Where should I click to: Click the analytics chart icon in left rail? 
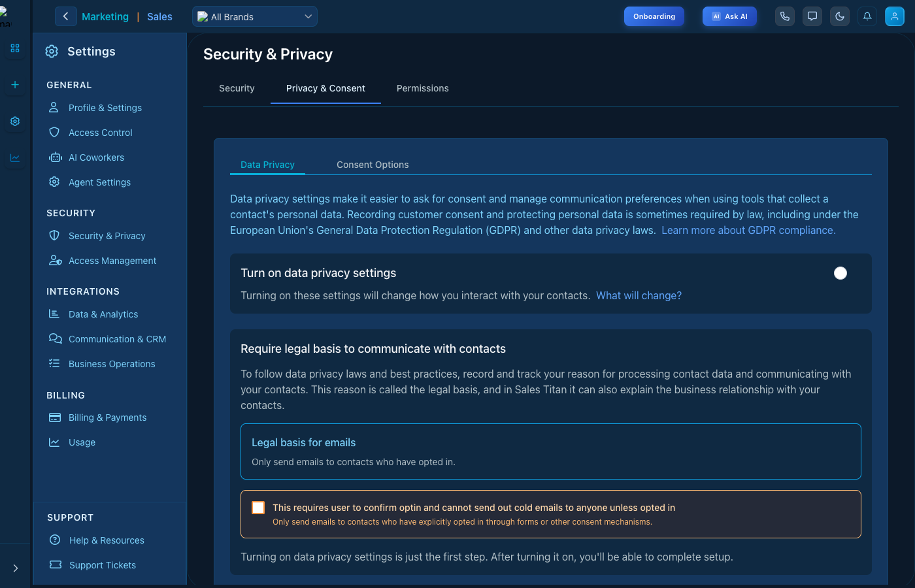click(15, 158)
